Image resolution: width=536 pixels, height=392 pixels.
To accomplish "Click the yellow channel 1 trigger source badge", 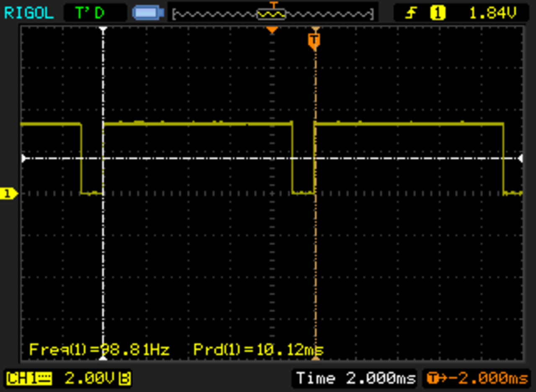I will pos(438,13).
